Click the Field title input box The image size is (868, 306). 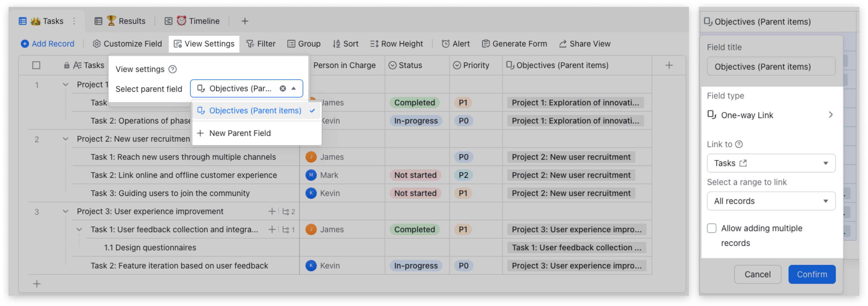pyautogui.click(x=771, y=66)
